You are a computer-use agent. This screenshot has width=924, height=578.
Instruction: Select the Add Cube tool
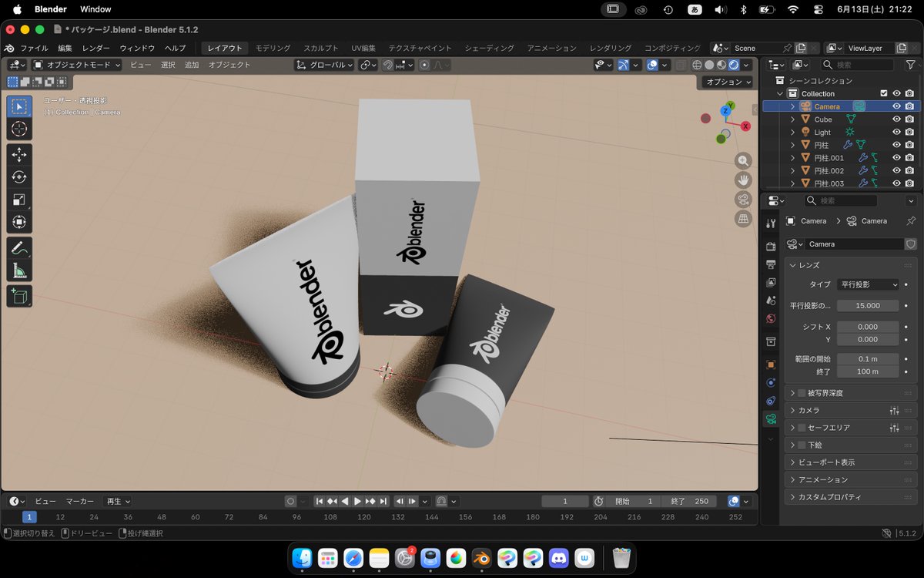pyautogui.click(x=19, y=296)
